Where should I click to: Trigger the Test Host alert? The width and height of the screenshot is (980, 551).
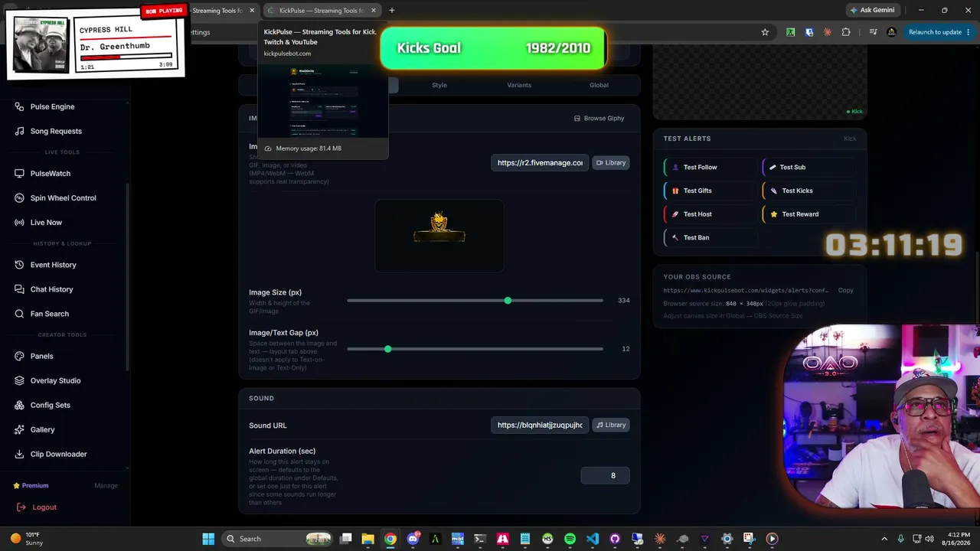coord(710,214)
